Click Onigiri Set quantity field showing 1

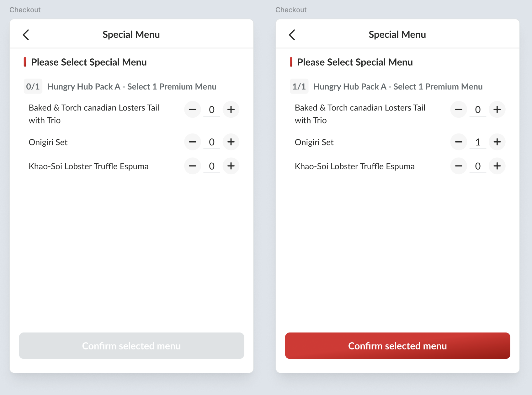tap(478, 142)
